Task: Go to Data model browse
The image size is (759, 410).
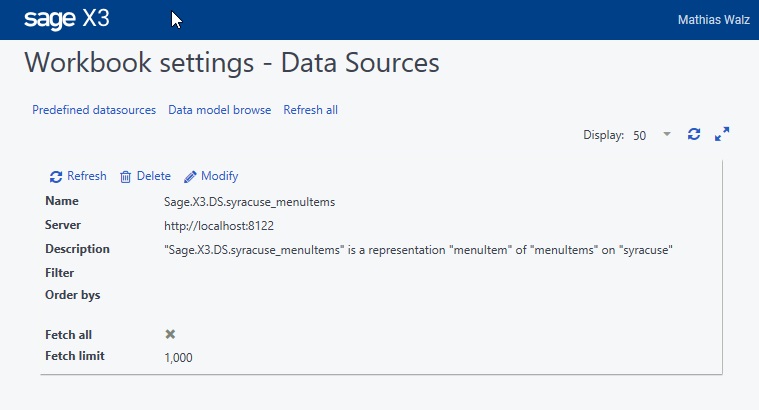Action: coord(219,110)
